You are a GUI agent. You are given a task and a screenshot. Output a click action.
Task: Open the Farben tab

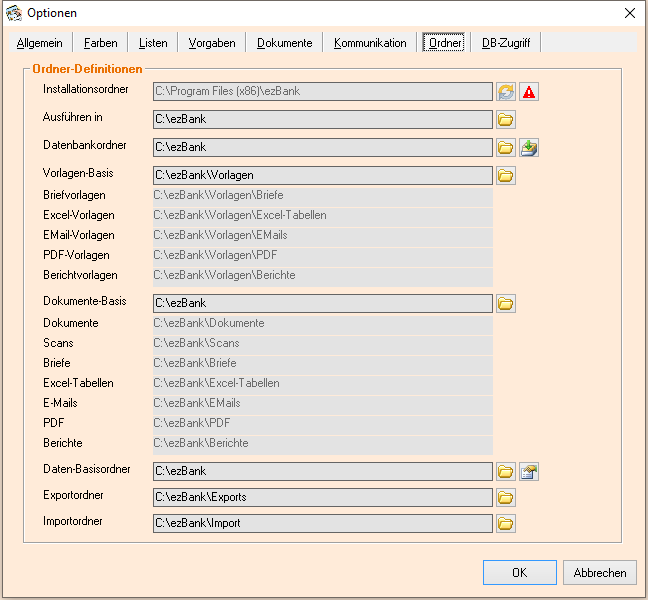(101, 43)
